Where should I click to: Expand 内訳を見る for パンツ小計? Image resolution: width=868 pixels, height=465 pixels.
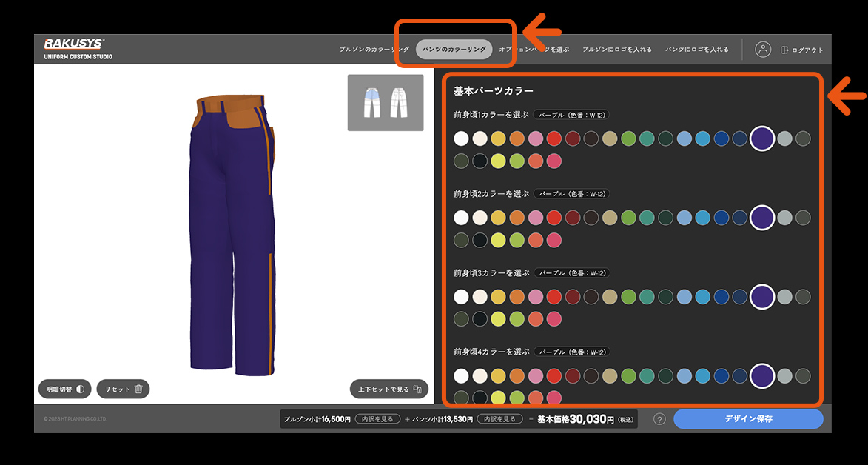497,419
